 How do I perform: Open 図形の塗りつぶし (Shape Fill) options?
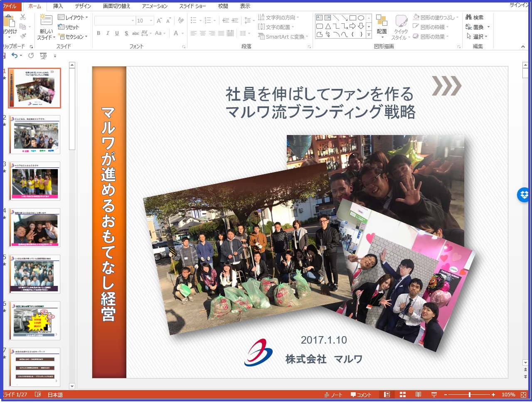click(x=436, y=17)
